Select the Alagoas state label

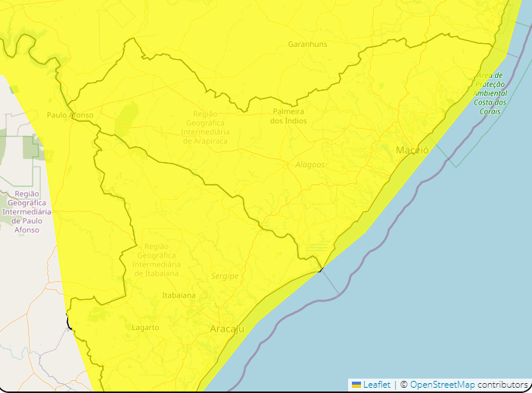[310, 164]
